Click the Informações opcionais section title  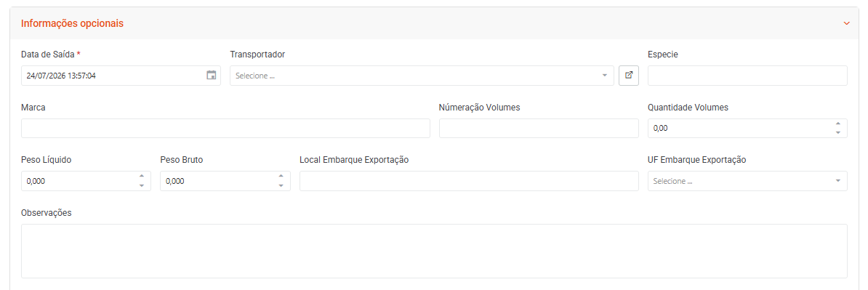72,23
